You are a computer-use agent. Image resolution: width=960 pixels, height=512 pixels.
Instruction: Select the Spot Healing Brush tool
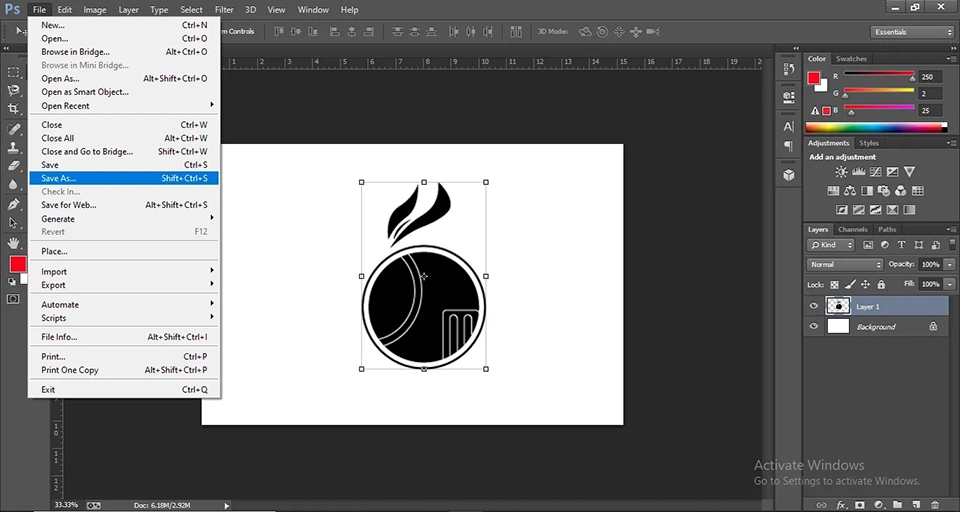coord(13,129)
